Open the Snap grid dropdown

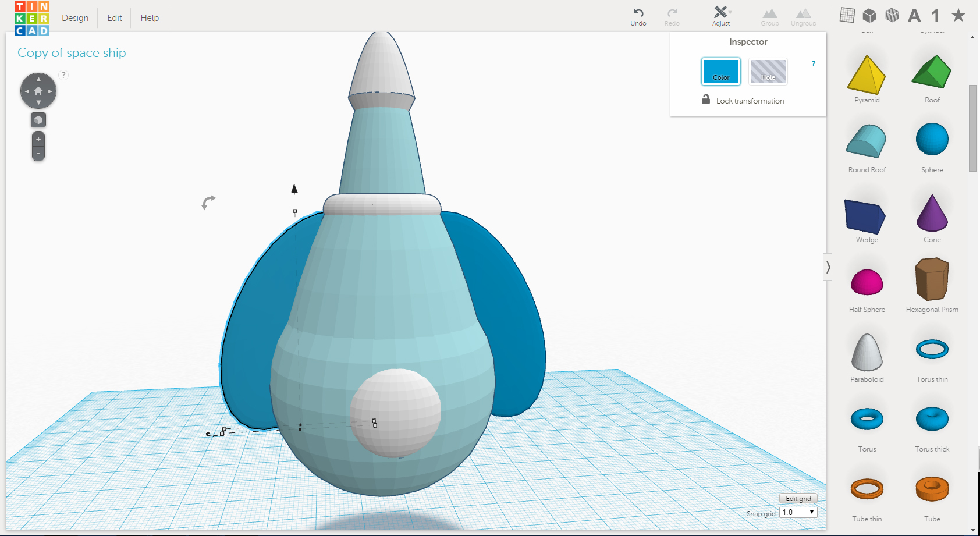coord(798,513)
